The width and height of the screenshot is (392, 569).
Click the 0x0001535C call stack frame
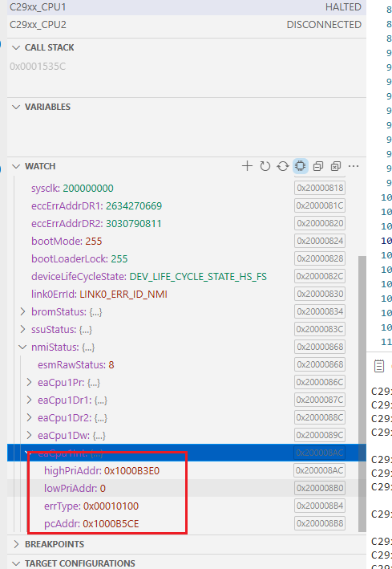coord(38,67)
